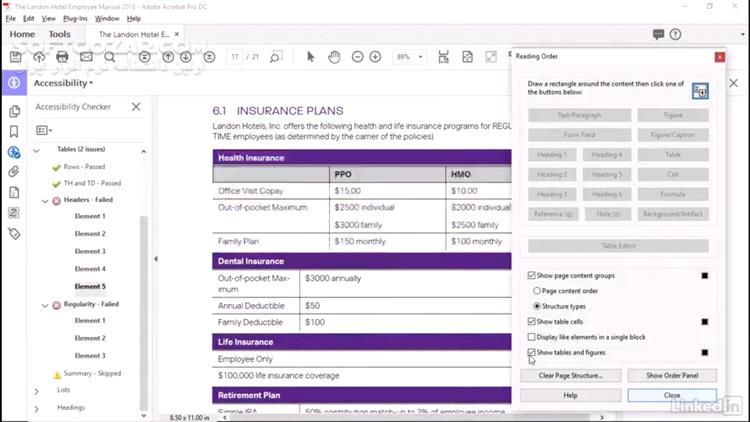Screen dimensions: 750x422
Task: Go to next page arrow icon
Action: coord(186,57)
